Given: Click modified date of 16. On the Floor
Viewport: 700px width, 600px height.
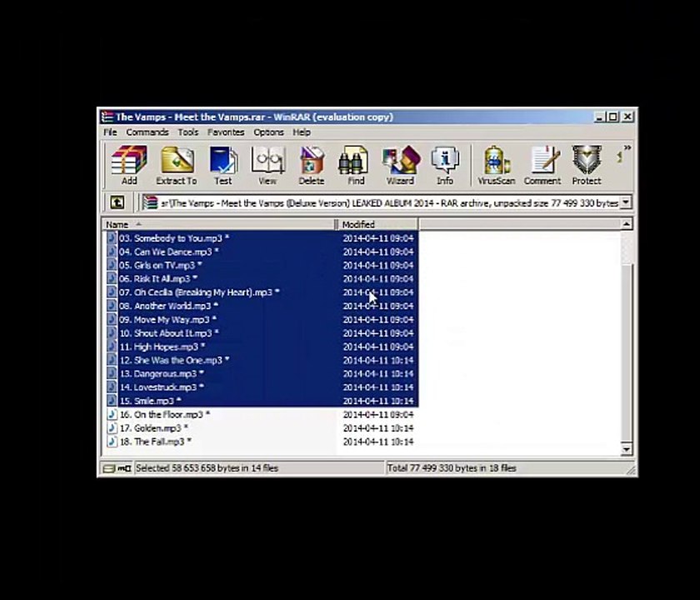Looking at the screenshot, I should pyautogui.click(x=378, y=415).
